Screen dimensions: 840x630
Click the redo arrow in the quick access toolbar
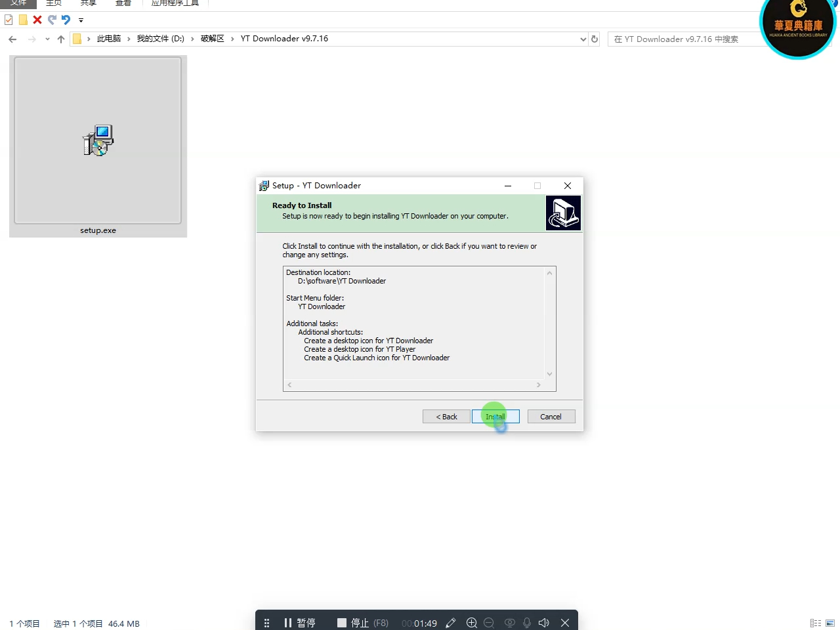[x=52, y=20]
